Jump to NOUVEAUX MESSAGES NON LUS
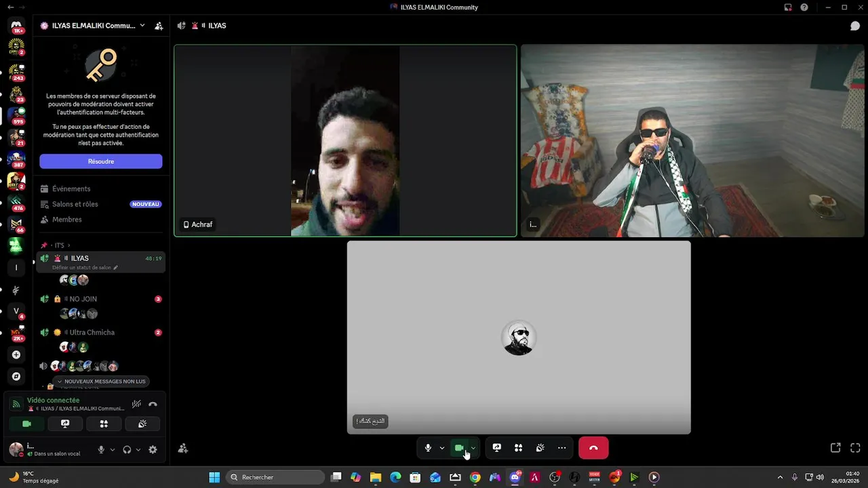The height and width of the screenshot is (488, 868). pyautogui.click(x=101, y=382)
